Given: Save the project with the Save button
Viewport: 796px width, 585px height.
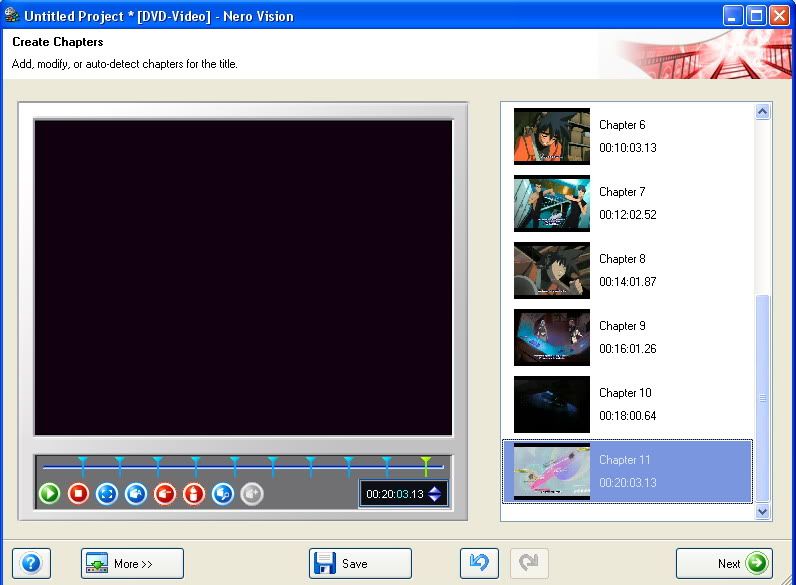Looking at the screenshot, I should click(x=360, y=563).
